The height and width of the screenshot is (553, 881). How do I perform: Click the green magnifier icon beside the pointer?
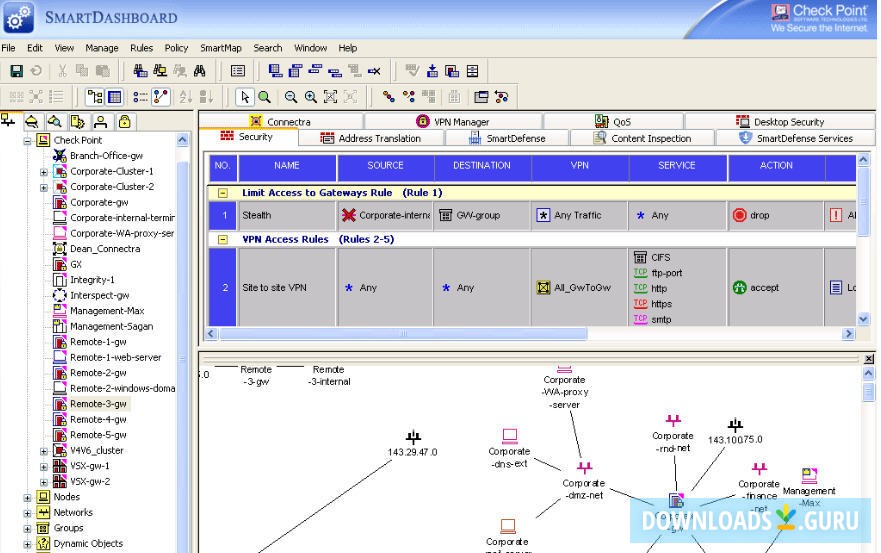point(265,97)
